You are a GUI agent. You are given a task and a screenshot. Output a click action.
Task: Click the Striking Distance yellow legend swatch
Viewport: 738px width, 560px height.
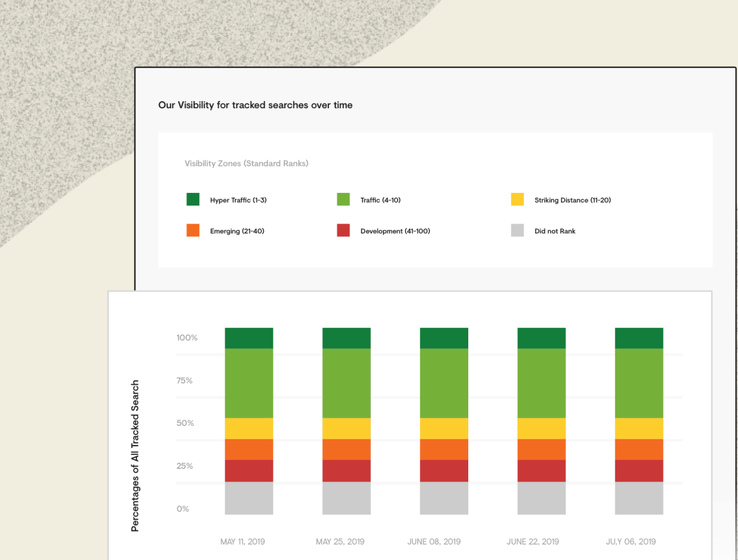pyautogui.click(x=517, y=199)
